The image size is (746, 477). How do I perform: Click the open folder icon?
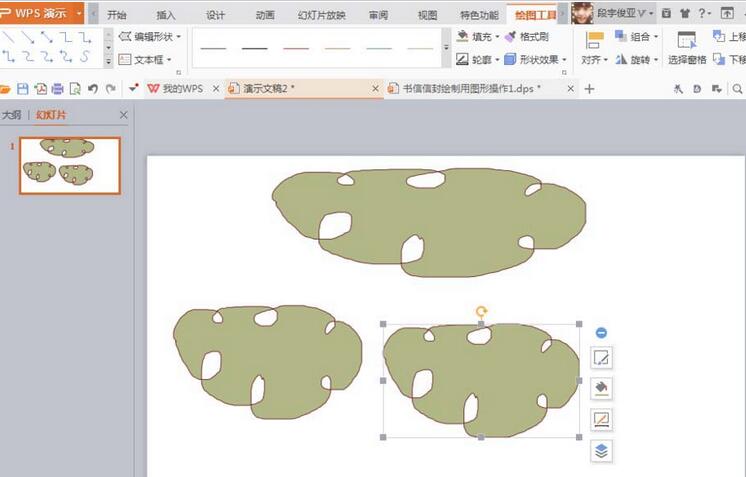click(5, 89)
